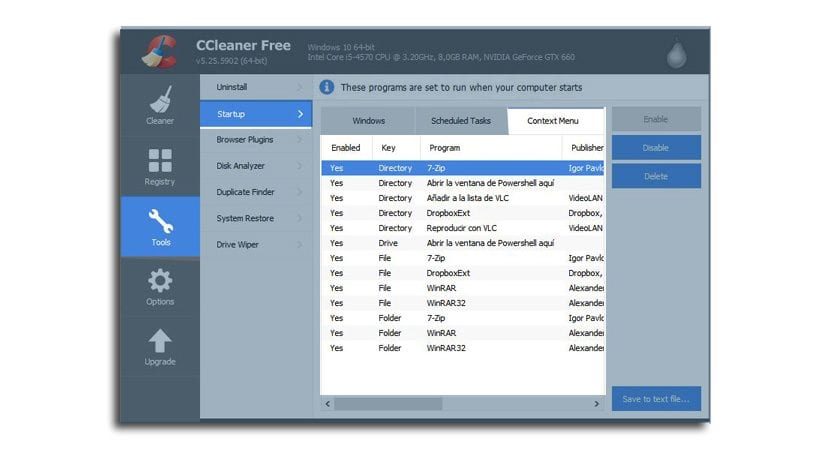Image resolution: width=830 pixels, height=450 pixels.
Task: Click chevron next to Startup
Action: click(x=300, y=114)
